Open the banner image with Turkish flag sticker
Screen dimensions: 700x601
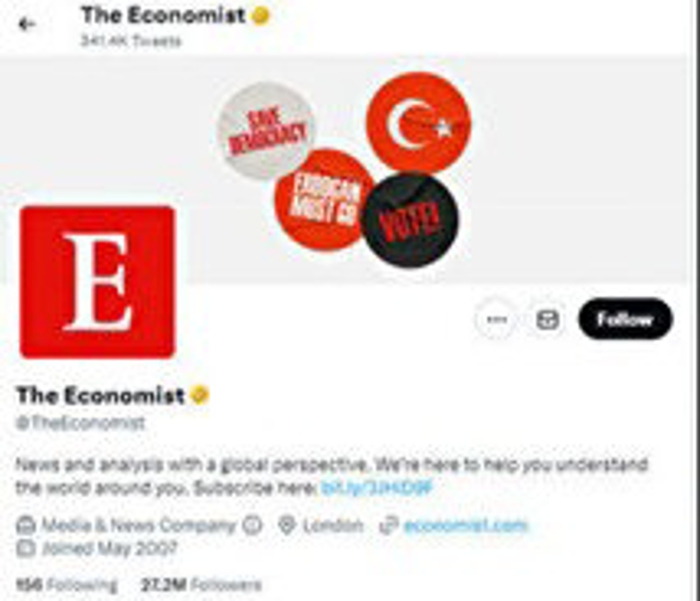coord(344,170)
